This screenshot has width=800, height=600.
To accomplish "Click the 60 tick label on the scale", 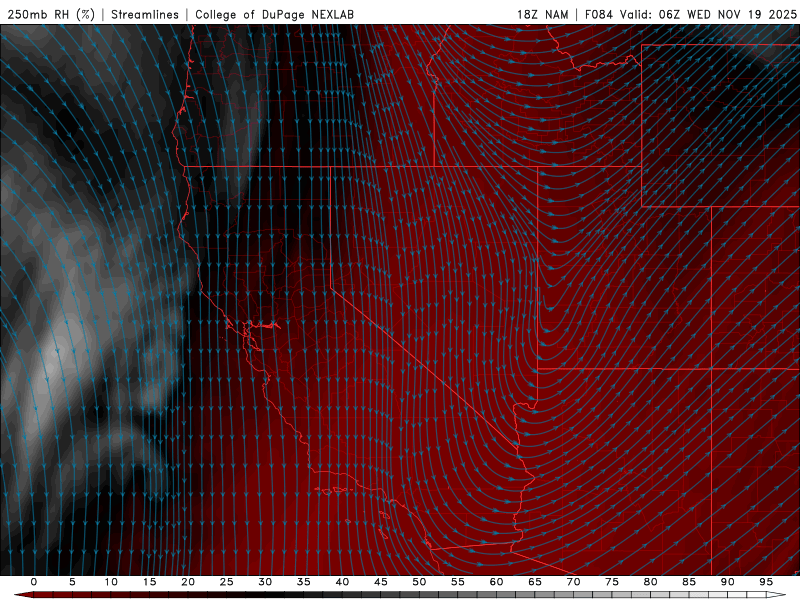I will click(496, 582).
